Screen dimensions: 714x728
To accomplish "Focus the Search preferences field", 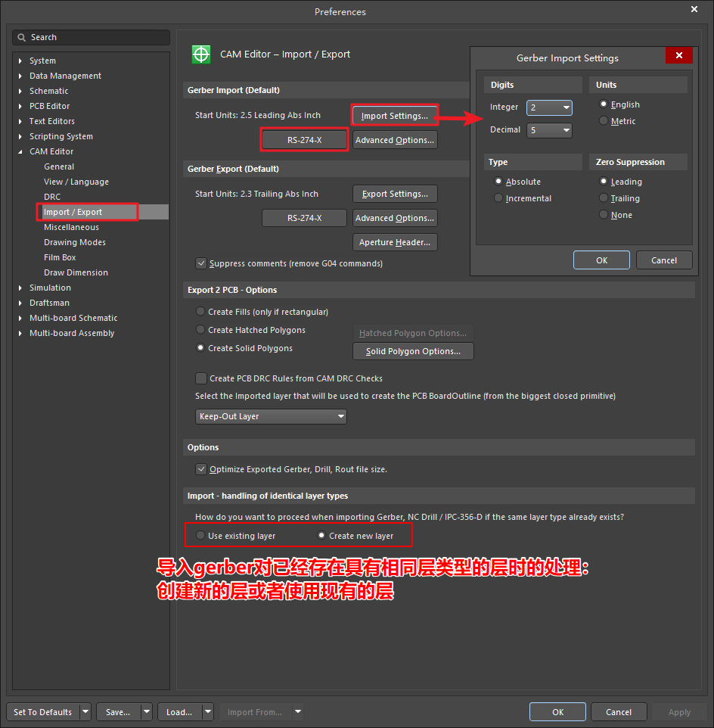I will [92, 38].
